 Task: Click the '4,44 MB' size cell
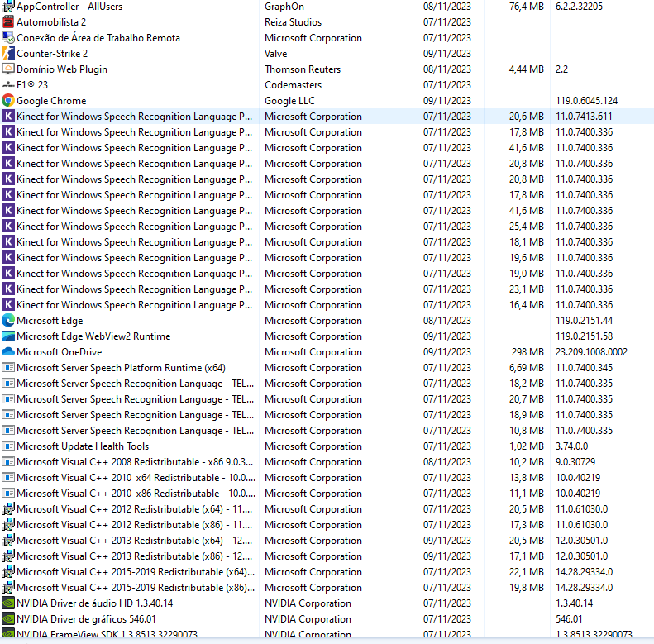pos(527,69)
